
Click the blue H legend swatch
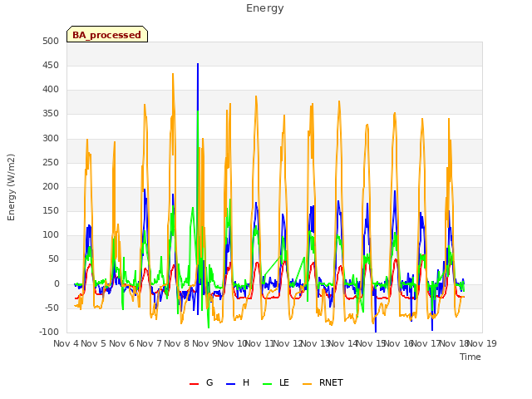(230, 384)
